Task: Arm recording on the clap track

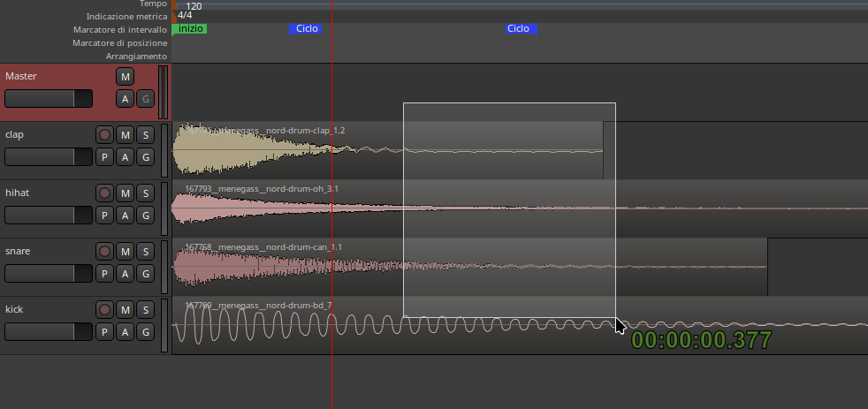Action: pos(104,135)
